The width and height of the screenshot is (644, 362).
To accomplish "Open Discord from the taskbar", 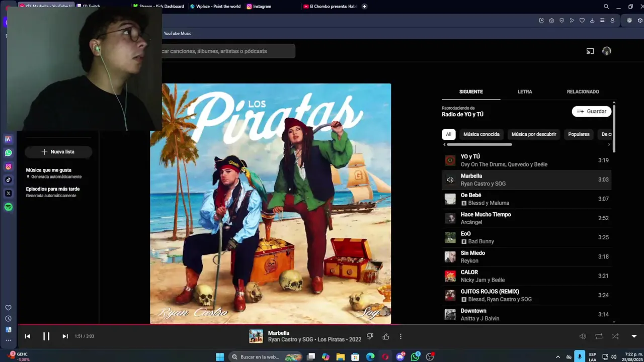I will [x=400, y=357].
